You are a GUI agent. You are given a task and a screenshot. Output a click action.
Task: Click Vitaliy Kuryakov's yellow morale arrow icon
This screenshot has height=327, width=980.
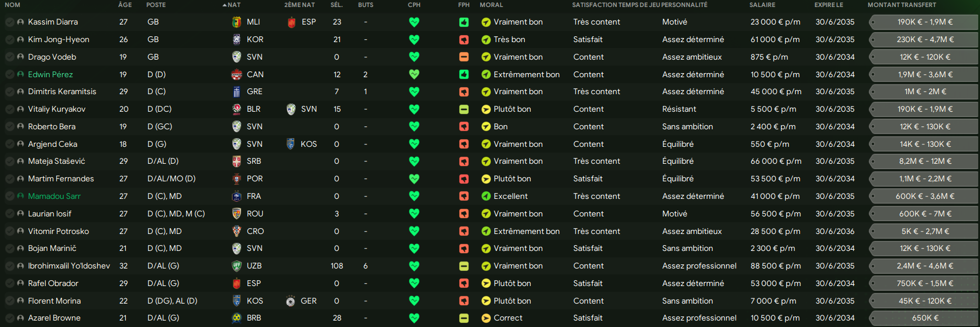tap(486, 109)
